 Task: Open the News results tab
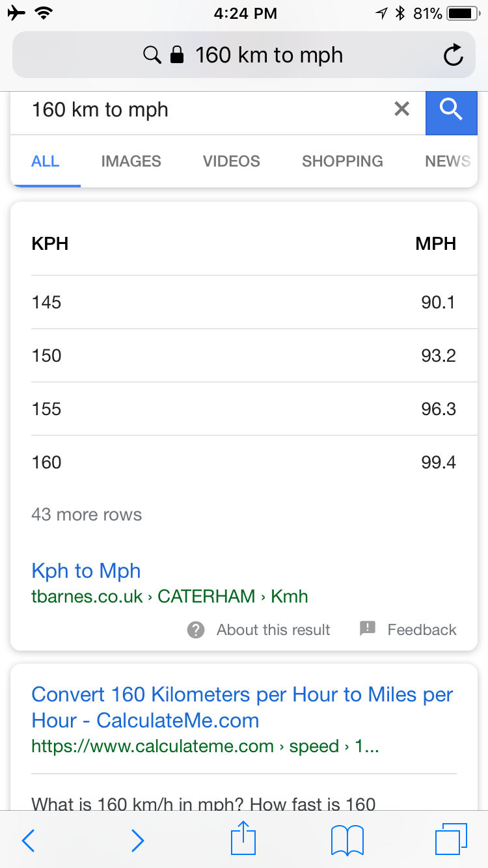point(447,161)
